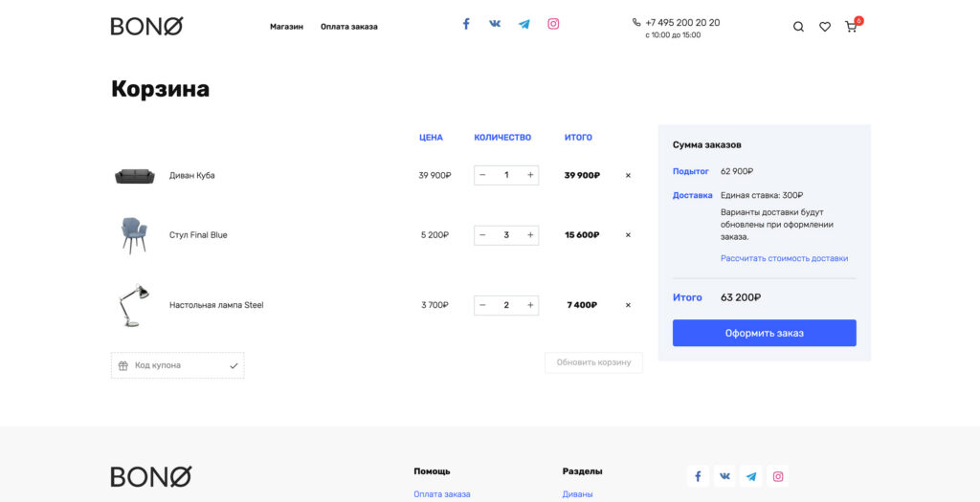The image size is (980, 502).
Task: Decrease the quantity of Настольная лампа Steel
Action: pos(482,305)
